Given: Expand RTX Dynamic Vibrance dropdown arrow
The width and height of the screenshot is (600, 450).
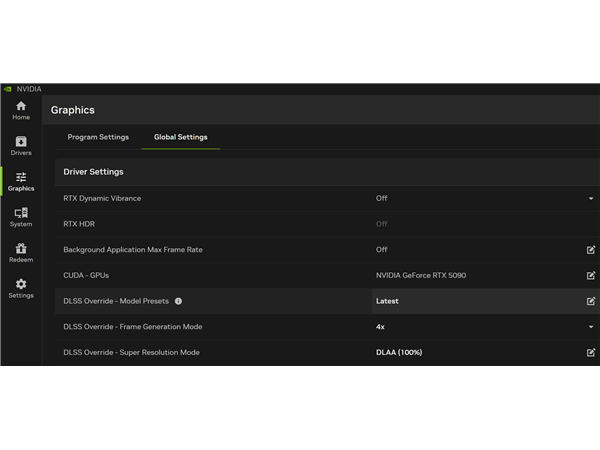Looking at the screenshot, I should pos(591,199).
